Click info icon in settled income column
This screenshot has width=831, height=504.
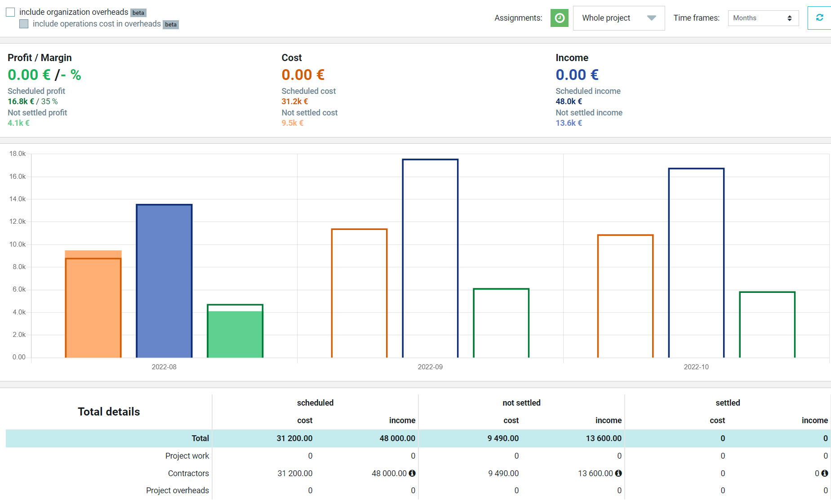(825, 473)
